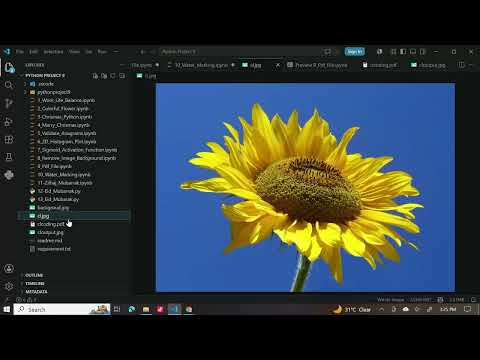Open the Manage gear icon
Screen dimensions: 480x360
[9, 286]
